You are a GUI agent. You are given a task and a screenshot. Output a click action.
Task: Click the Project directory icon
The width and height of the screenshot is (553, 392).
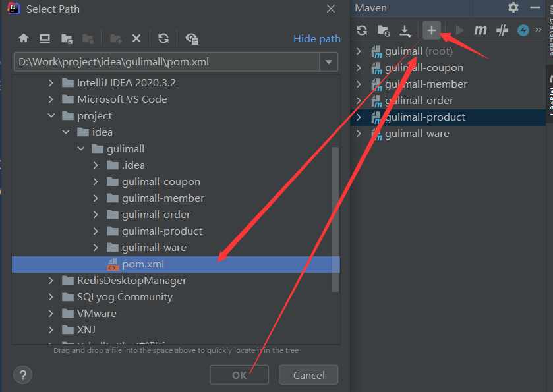[67, 38]
